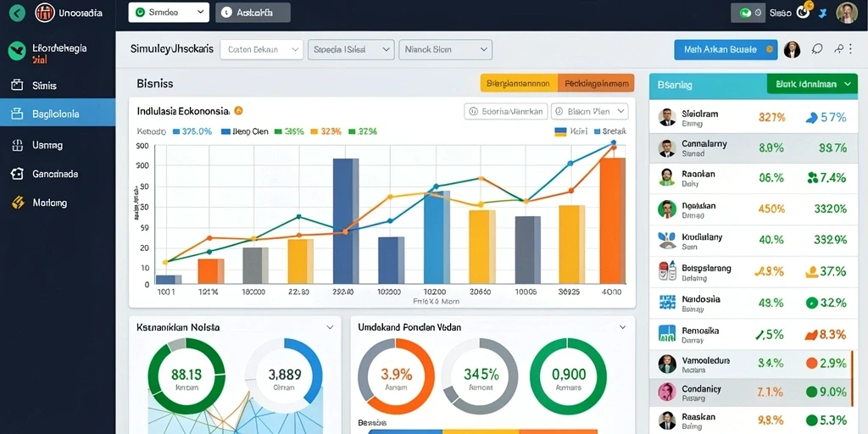
Task: Select the Usnrag sidebar icon
Action: 17,145
